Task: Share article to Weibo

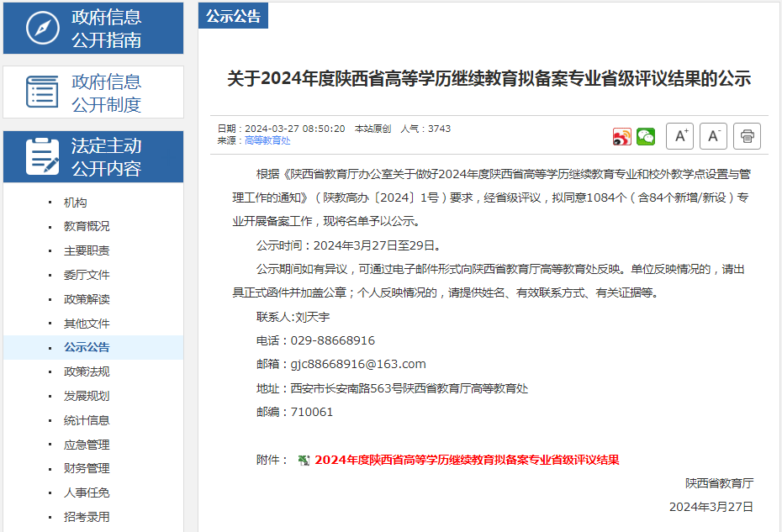Action: click(621, 136)
